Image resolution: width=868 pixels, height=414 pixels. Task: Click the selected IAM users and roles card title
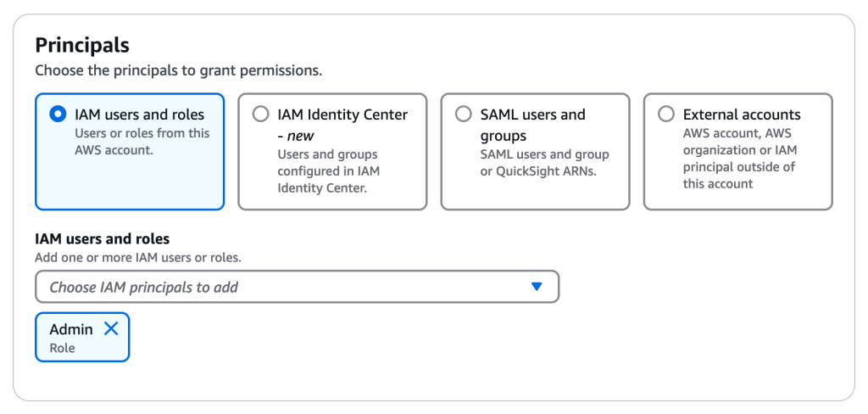(x=139, y=115)
